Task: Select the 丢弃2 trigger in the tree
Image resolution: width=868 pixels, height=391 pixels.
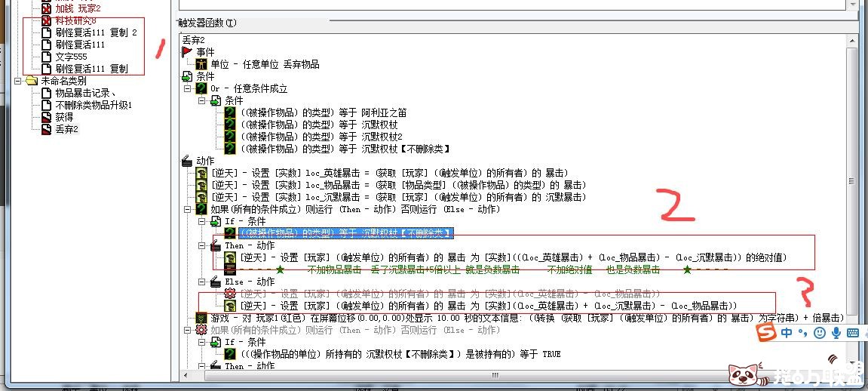Action: pyautogui.click(x=67, y=129)
